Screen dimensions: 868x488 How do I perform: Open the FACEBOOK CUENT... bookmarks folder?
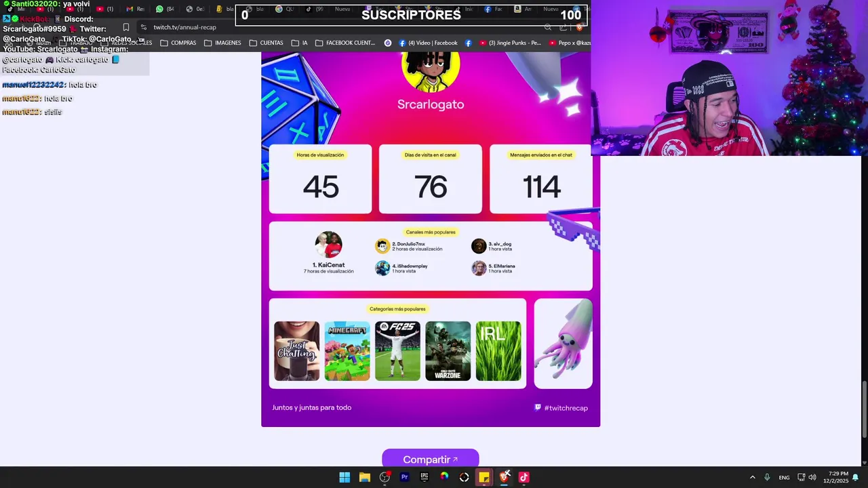(344, 43)
